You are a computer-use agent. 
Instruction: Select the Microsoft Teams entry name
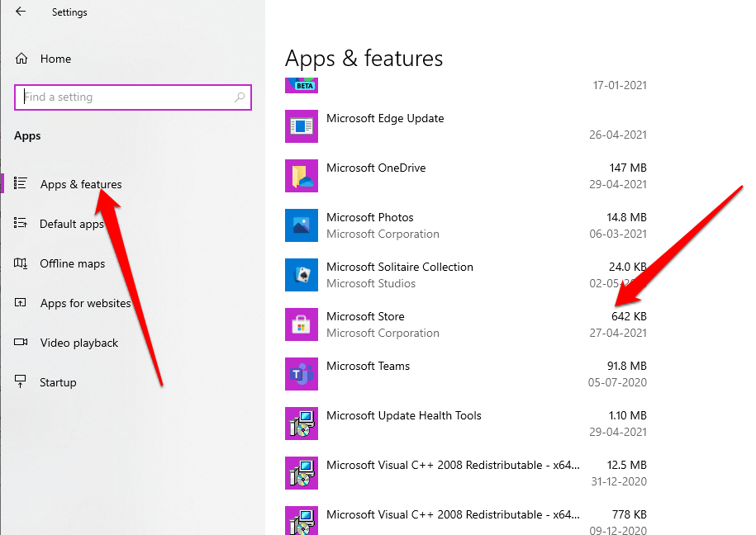tap(368, 366)
